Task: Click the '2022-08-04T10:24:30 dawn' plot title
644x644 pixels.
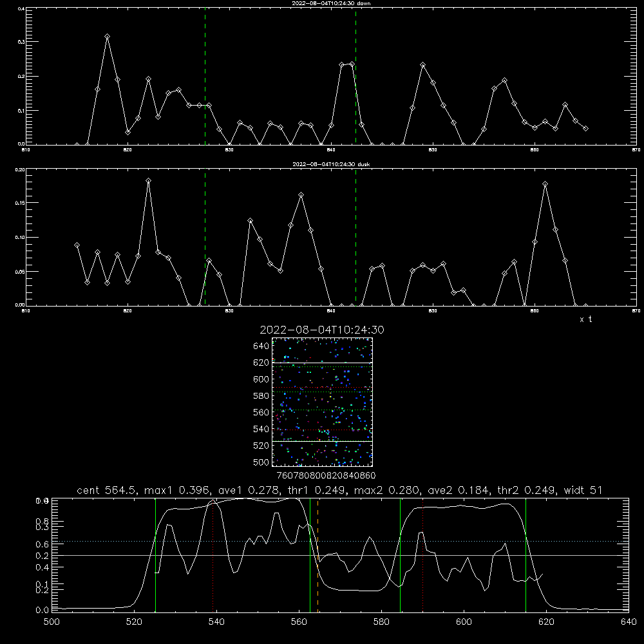Action: click(331, 3)
